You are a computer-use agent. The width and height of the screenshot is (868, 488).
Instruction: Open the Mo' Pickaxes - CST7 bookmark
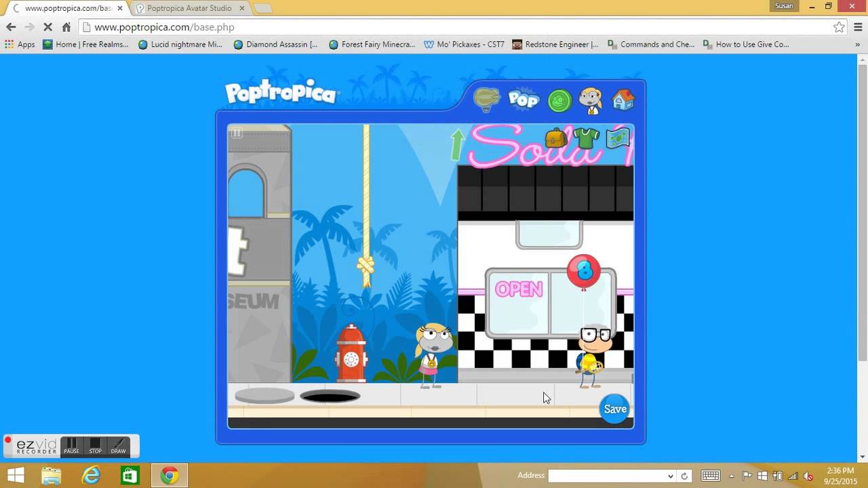coord(464,44)
